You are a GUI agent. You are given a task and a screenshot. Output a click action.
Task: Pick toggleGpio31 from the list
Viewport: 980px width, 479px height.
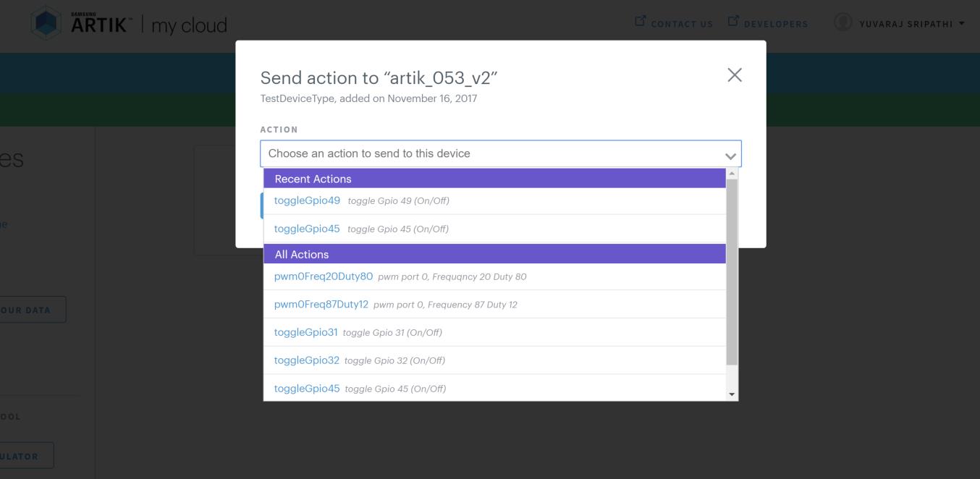[494, 333]
